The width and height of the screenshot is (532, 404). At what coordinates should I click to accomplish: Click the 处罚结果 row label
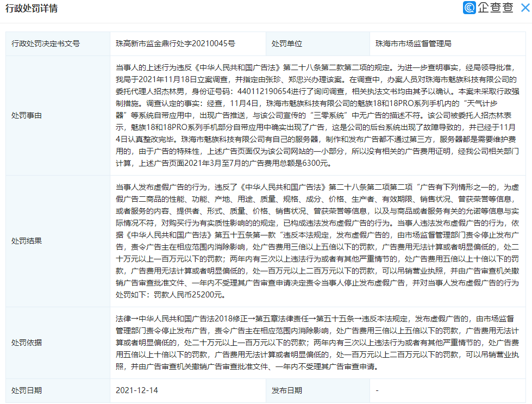[27, 241]
